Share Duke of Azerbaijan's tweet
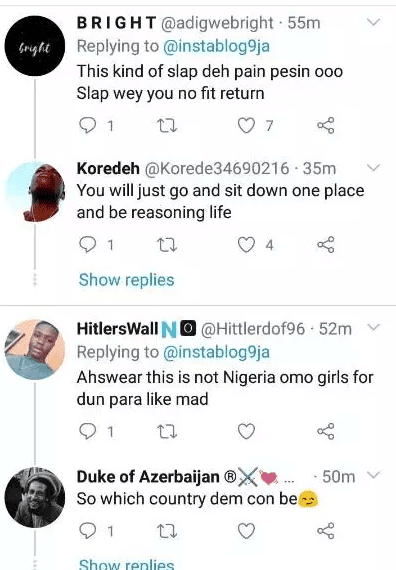This screenshot has height=570, width=396. point(325,531)
